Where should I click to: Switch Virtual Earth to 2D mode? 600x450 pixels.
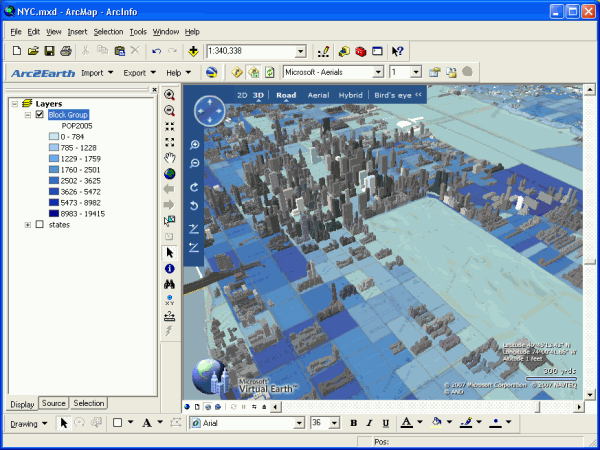tap(242, 95)
